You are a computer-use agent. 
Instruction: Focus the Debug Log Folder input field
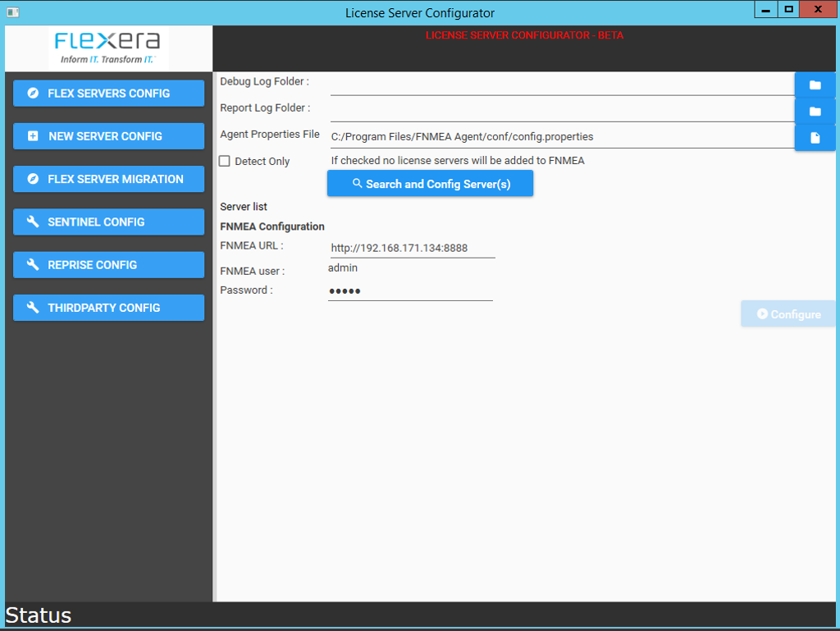click(x=563, y=85)
